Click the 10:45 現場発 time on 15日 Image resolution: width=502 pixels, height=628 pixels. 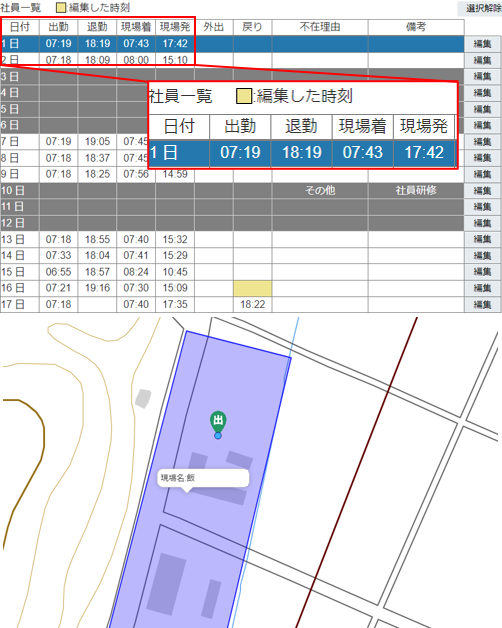[x=175, y=272]
